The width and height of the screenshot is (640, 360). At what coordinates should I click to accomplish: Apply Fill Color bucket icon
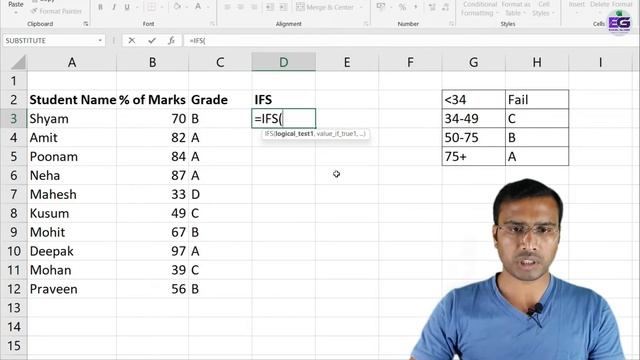click(x=177, y=7)
